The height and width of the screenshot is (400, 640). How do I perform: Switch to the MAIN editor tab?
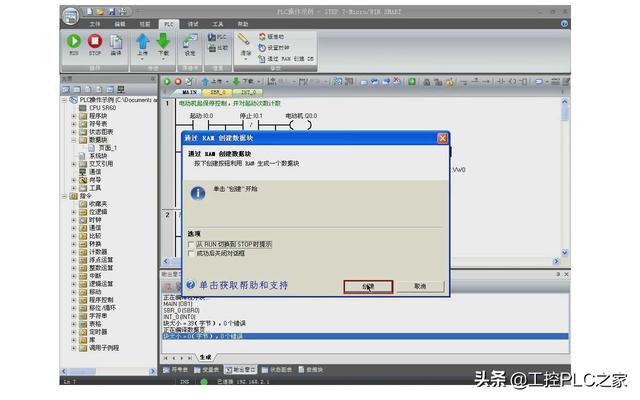tap(189, 93)
